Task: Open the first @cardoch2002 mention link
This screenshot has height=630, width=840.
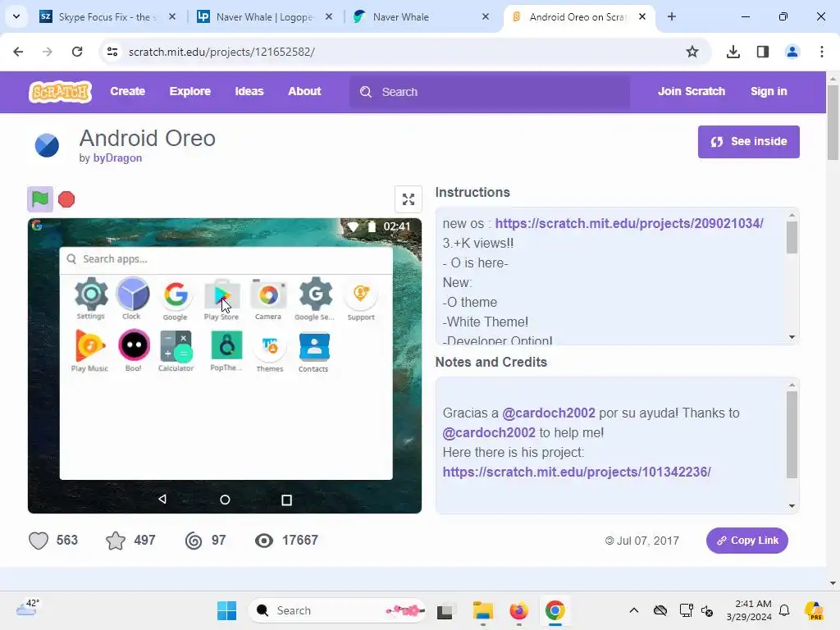Action: pyautogui.click(x=549, y=413)
